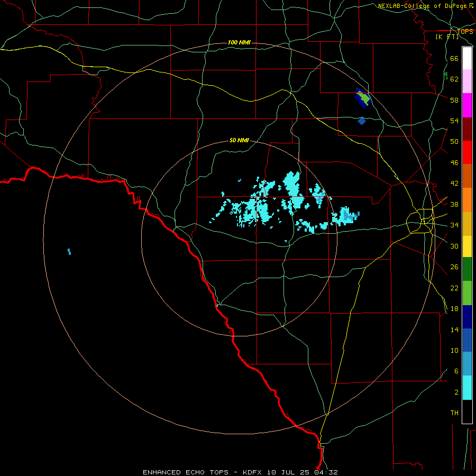Click the legend value 66
The image size is (476, 476).
454,59
